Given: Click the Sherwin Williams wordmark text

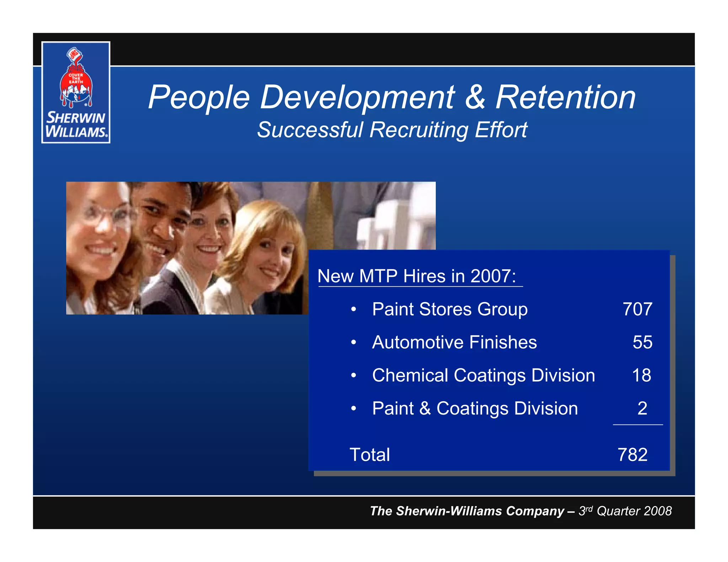Looking at the screenshot, I should click(x=76, y=125).
